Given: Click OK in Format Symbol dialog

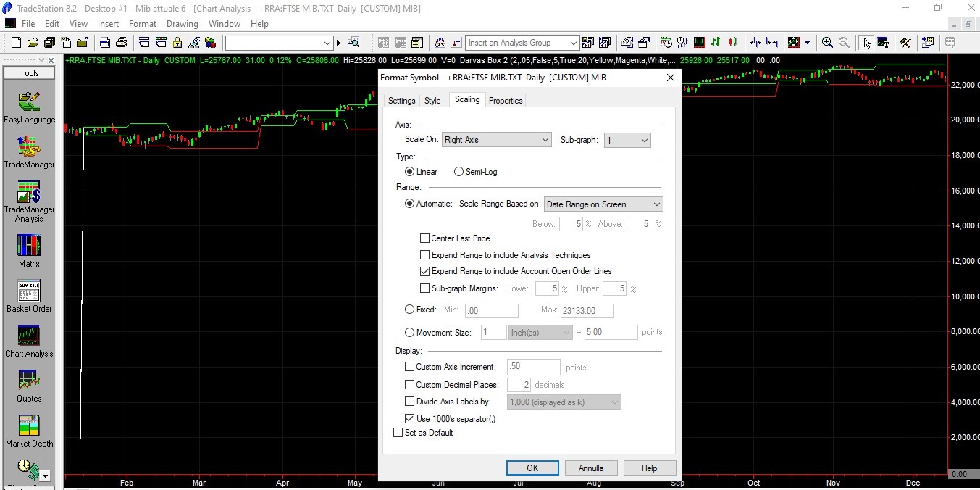Looking at the screenshot, I should click(x=532, y=468).
